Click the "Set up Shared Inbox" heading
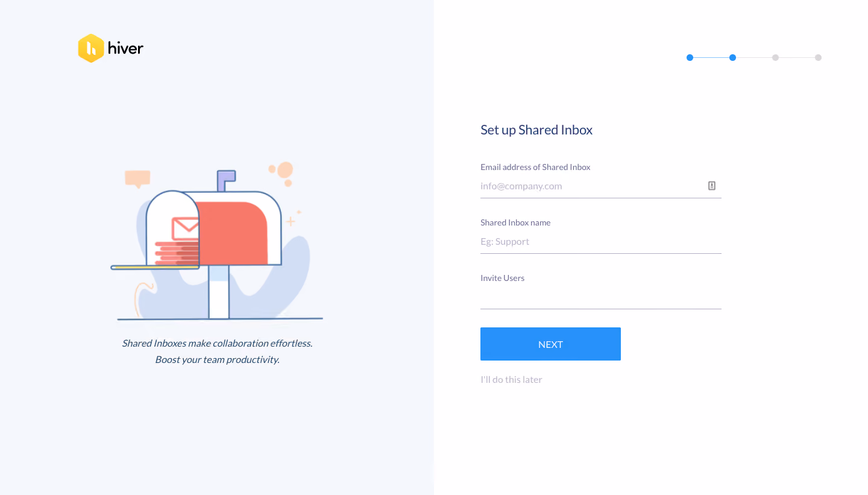The width and height of the screenshot is (868, 495). [536, 130]
